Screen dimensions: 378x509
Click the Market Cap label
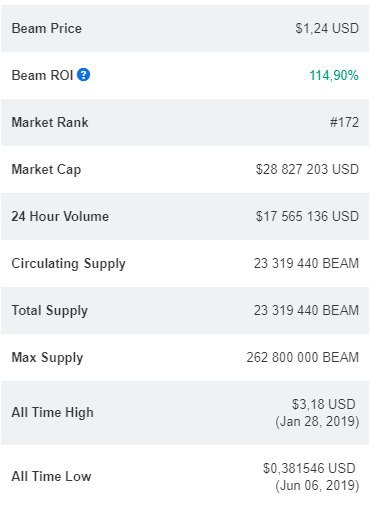coord(46,170)
